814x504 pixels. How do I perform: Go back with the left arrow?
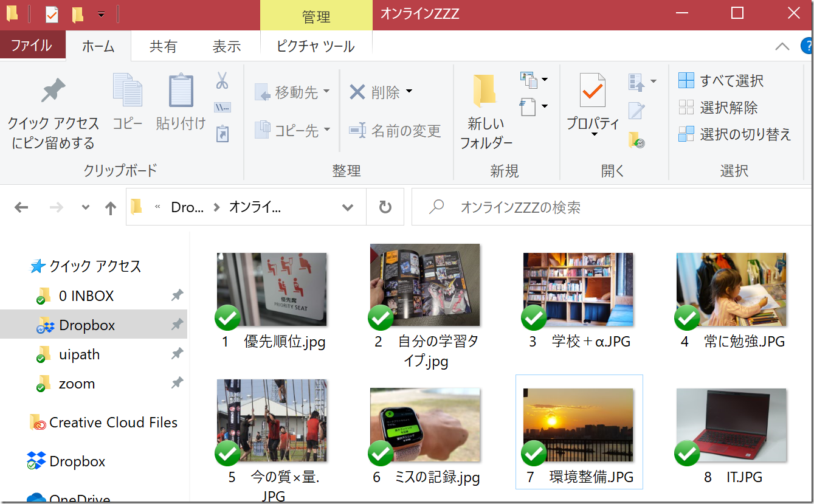click(21, 208)
